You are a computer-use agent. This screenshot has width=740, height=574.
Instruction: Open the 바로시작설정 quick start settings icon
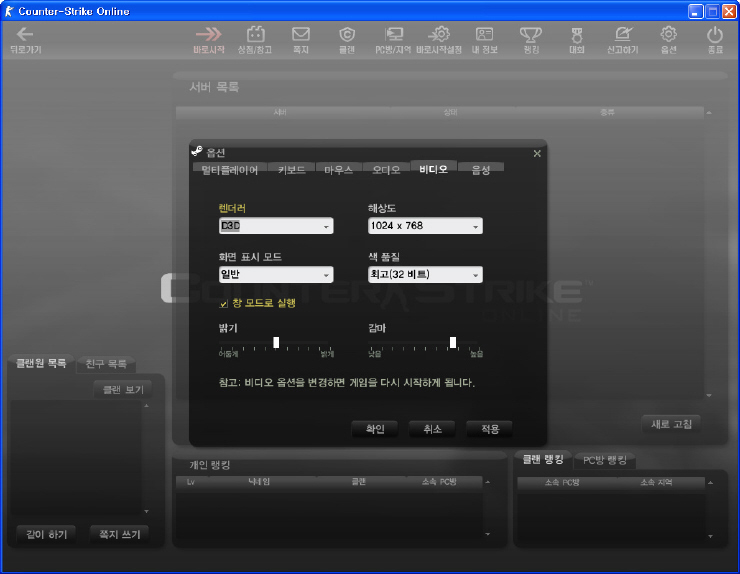(439, 34)
